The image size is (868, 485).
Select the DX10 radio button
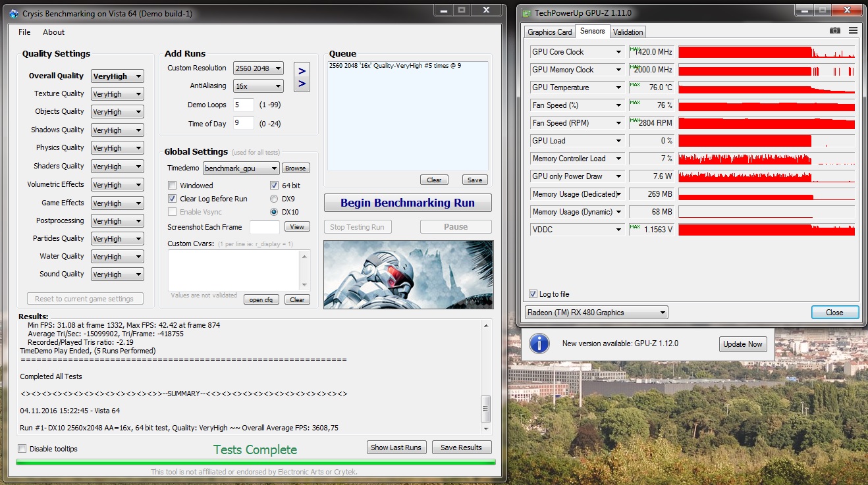coord(274,212)
